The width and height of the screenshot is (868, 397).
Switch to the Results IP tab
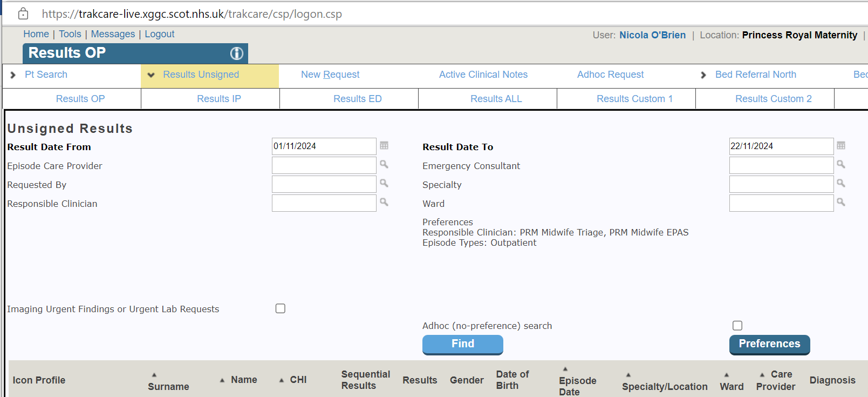[218, 99]
